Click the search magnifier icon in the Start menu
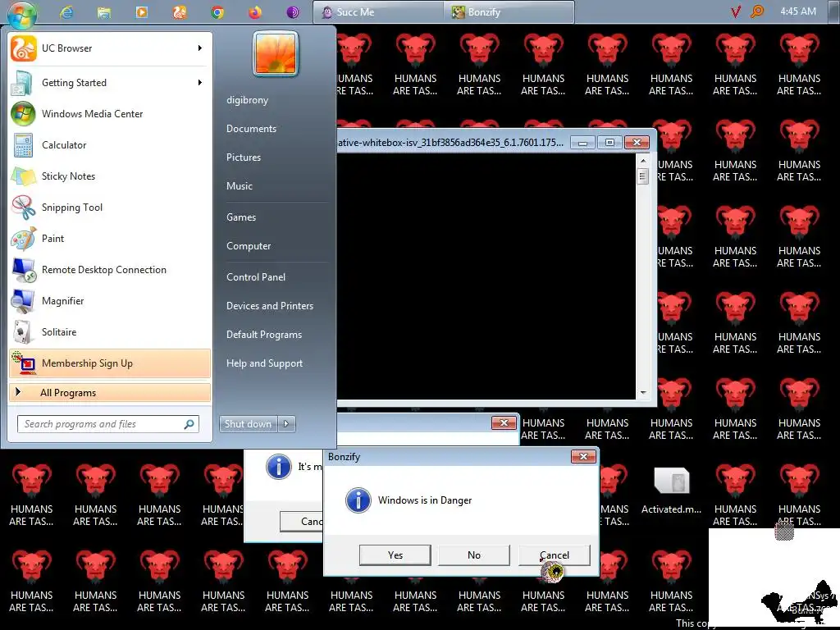 click(x=189, y=424)
